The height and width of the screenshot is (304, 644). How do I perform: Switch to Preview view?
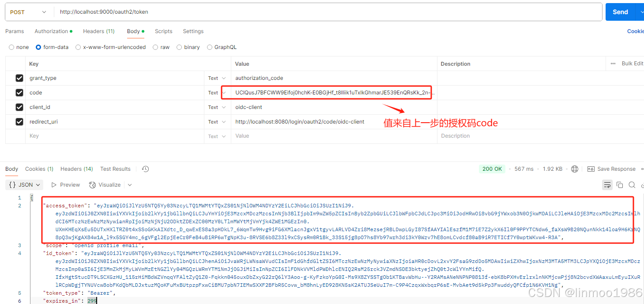(65, 185)
